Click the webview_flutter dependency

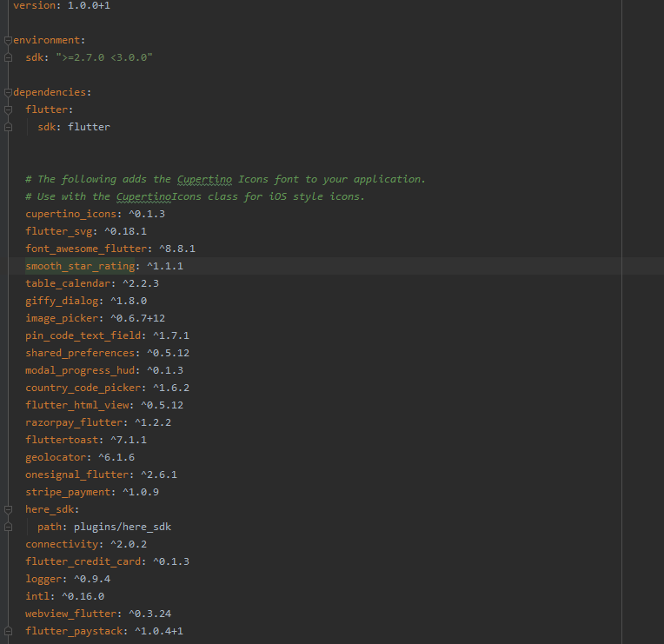click(98, 614)
